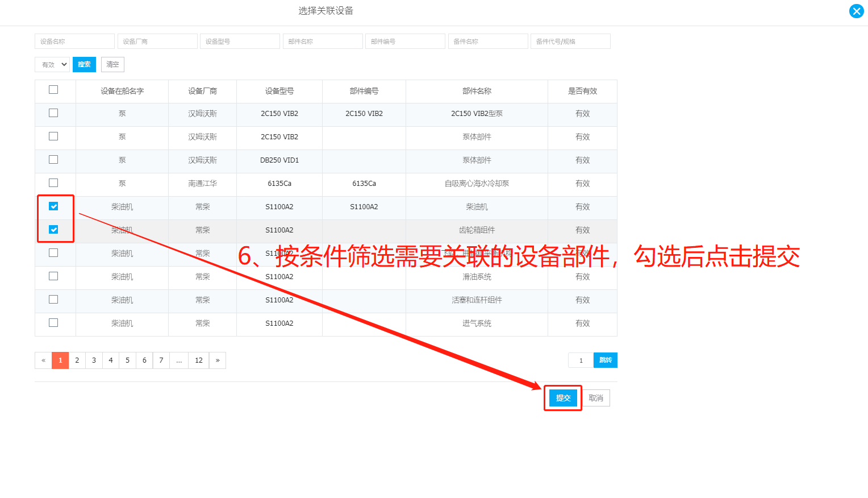Image resolution: width=868 pixels, height=498 pixels.
Task: Go to the next page with » arrow
Action: tap(218, 360)
